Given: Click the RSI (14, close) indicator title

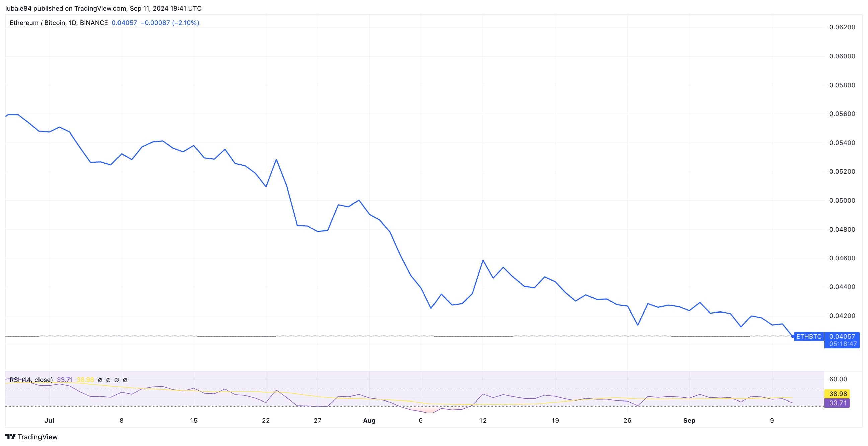Looking at the screenshot, I should coord(31,380).
